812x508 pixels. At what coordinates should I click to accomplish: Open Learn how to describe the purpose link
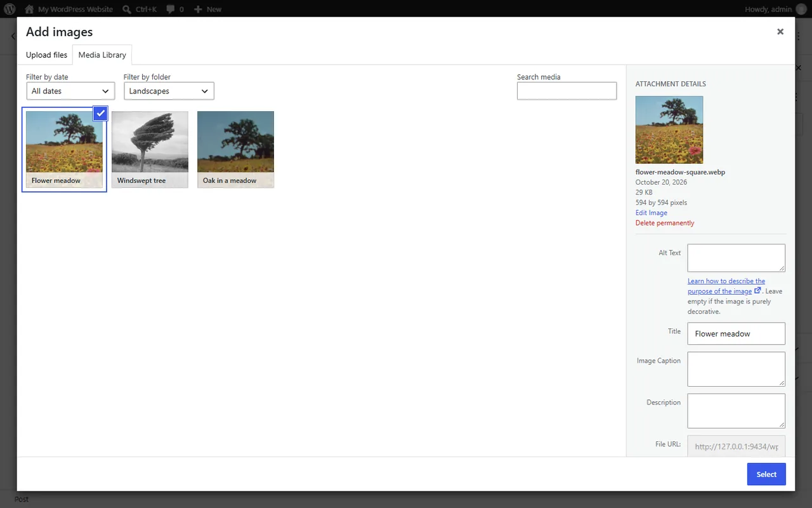(726, 286)
